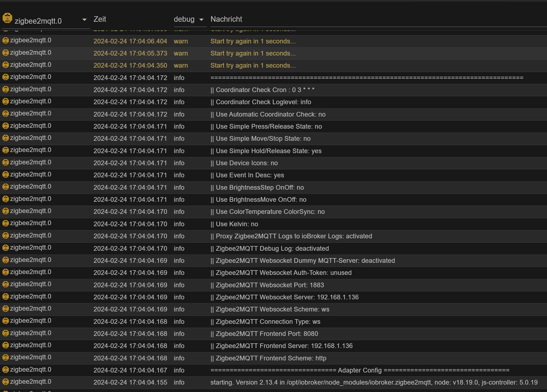Select '|| Use Simple Press/Release State: no'
The image size is (547, 392).
pos(266,126)
